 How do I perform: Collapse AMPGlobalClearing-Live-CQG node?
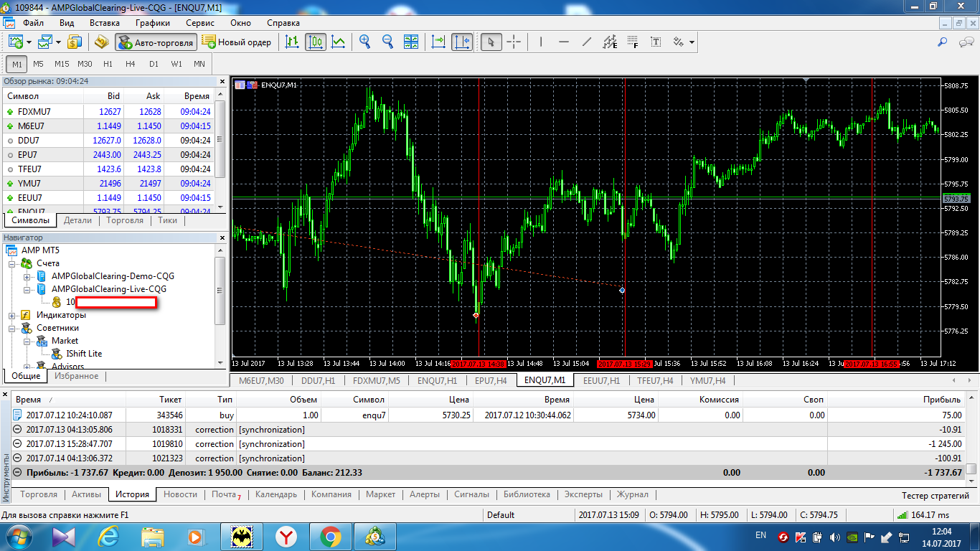pyautogui.click(x=27, y=289)
